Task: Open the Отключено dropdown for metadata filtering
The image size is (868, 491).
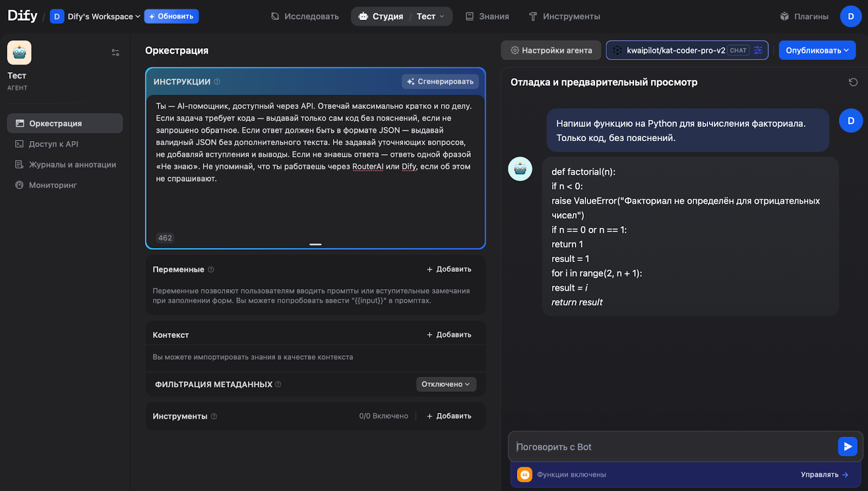Action: pyautogui.click(x=445, y=384)
